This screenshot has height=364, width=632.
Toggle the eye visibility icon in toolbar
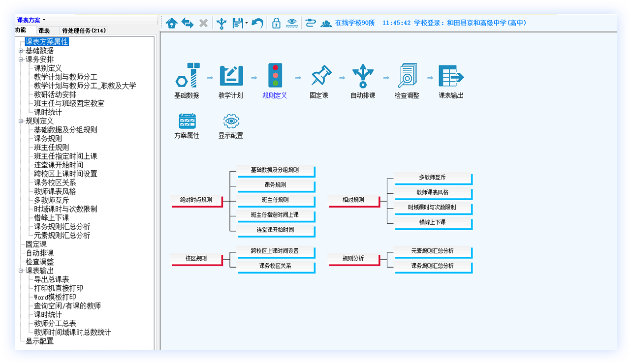coord(292,23)
